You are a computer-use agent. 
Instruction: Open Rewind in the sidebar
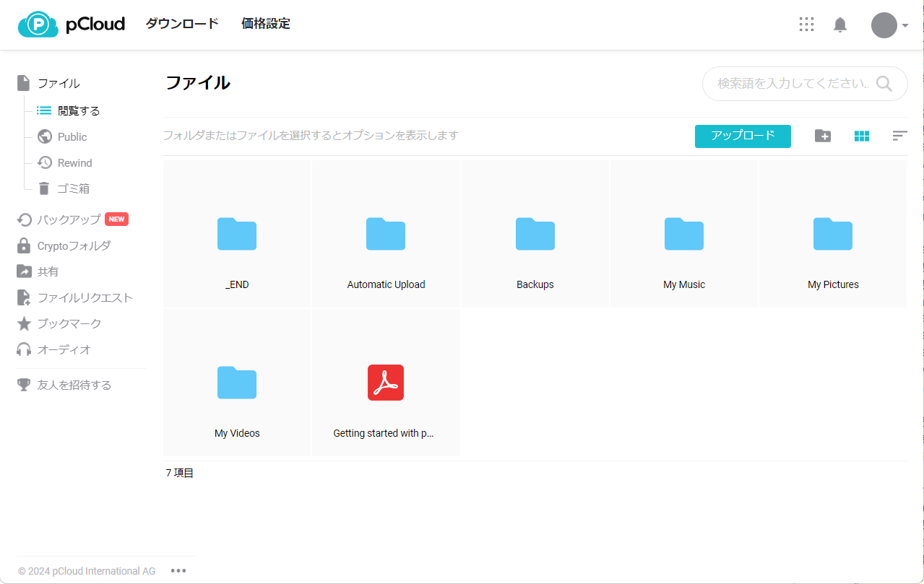(x=74, y=162)
